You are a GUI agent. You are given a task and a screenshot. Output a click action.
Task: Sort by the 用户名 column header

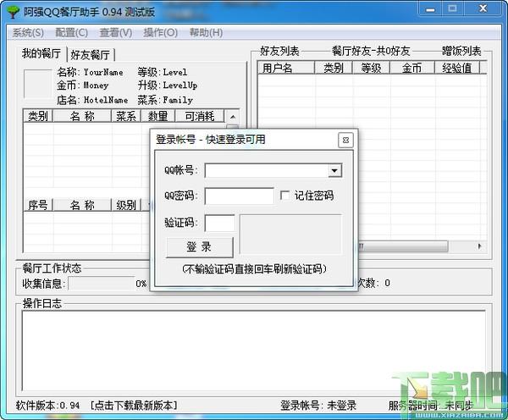286,68
